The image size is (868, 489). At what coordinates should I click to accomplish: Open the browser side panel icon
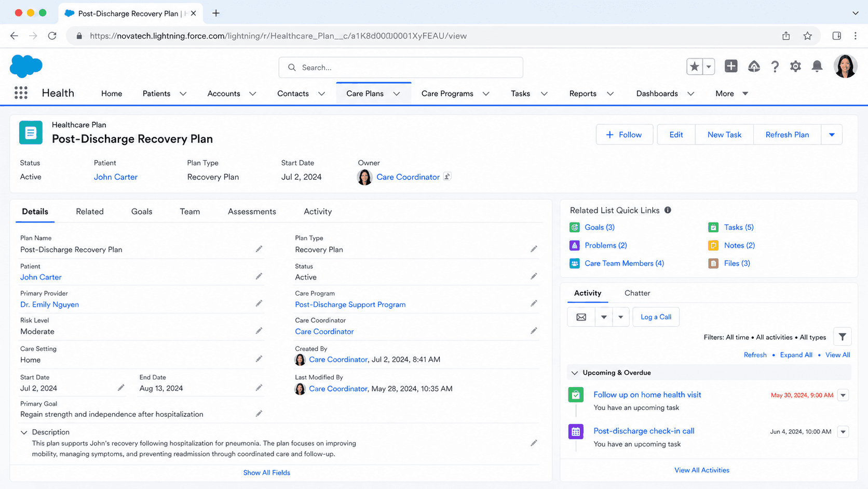pos(836,36)
